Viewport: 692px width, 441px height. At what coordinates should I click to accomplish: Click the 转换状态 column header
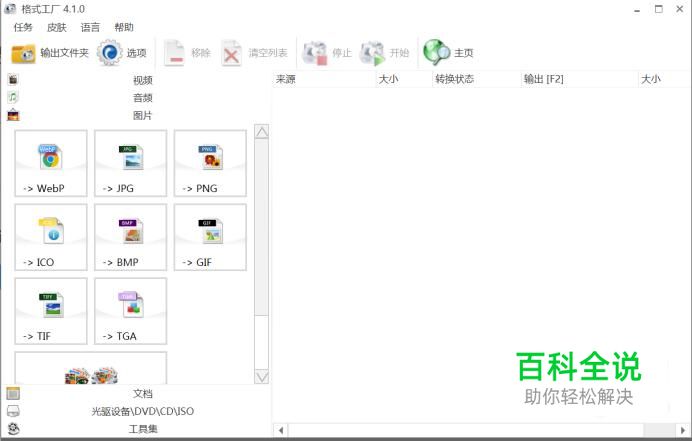point(476,79)
